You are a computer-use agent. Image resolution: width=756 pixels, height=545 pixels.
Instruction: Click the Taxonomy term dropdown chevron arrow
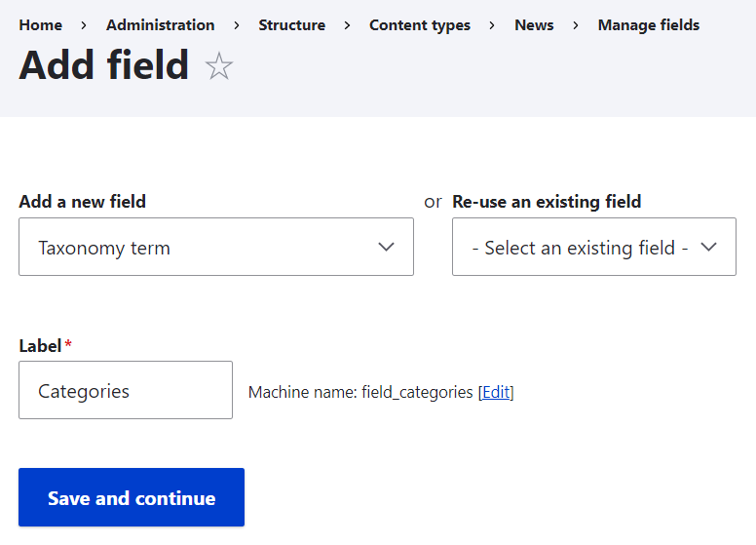click(x=386, y=247)
